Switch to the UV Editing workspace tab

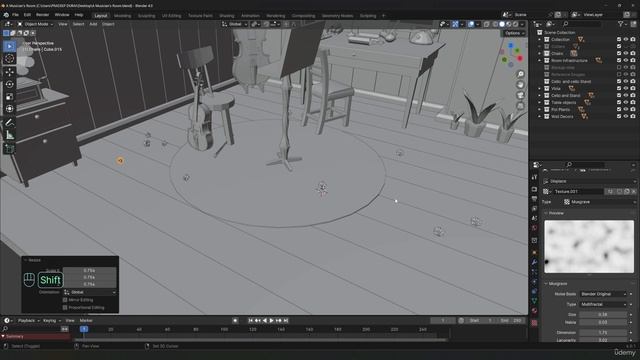coord(171,16)
